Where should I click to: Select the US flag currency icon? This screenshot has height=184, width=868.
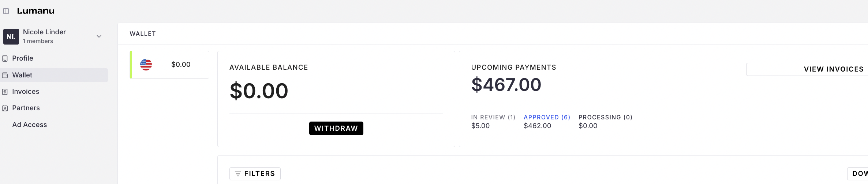pyautogui.click(x=146, y=65)
